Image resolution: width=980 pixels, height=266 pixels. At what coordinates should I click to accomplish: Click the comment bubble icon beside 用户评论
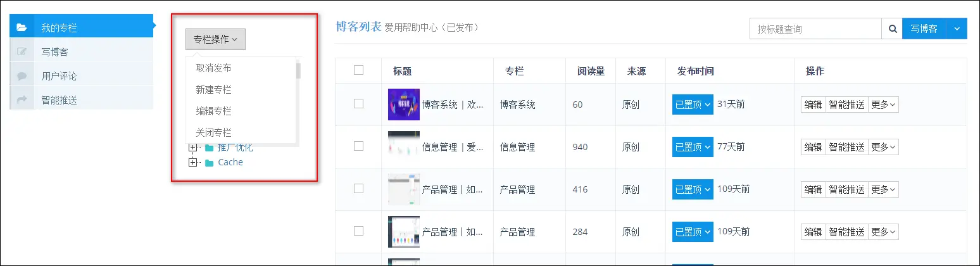click(22, 76)
